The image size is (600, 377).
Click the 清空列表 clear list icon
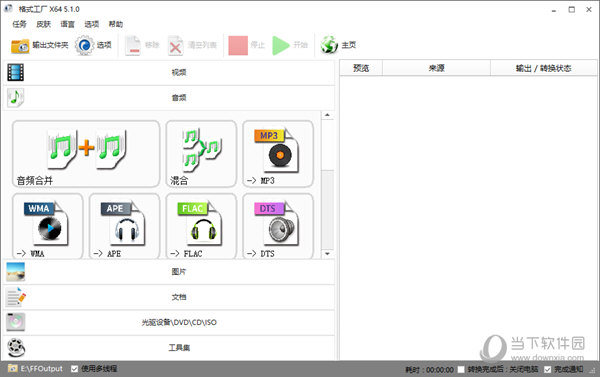176,46
